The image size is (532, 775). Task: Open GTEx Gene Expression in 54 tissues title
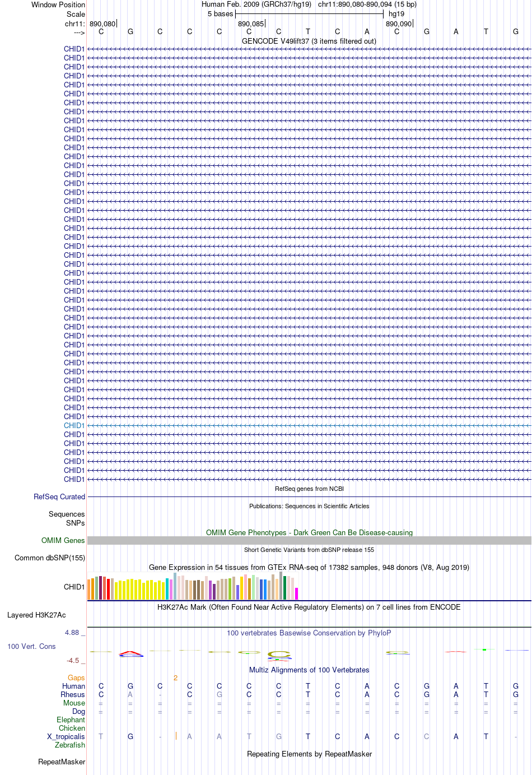(309, 567)
